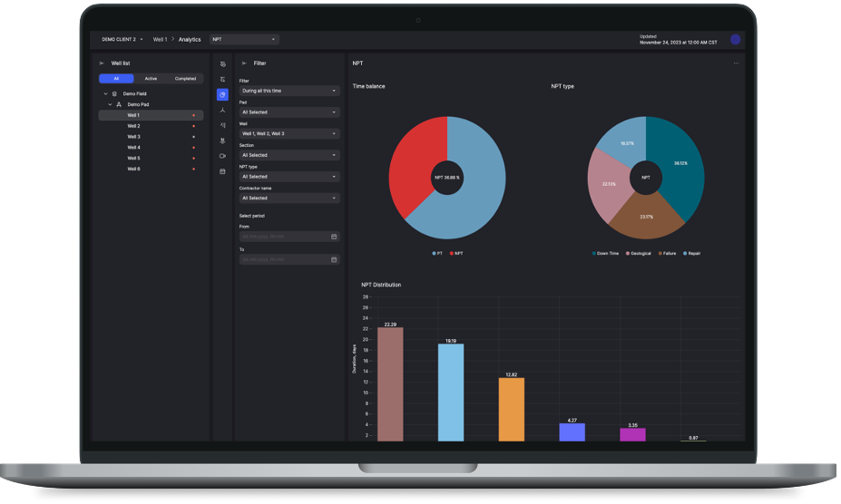The height and width of the screenshot is (504, 841).
Task: Go to Analytics in the breadcrumb
Action: tap(190, 39)
